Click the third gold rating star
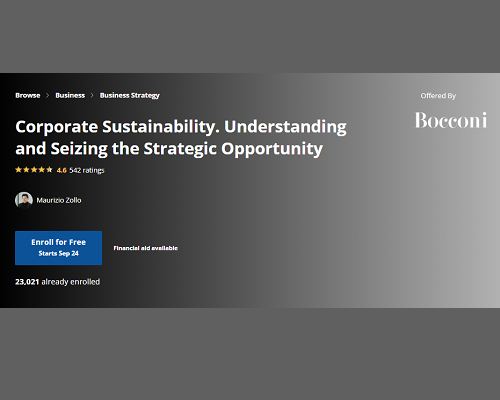 click(x=34, y=170)
